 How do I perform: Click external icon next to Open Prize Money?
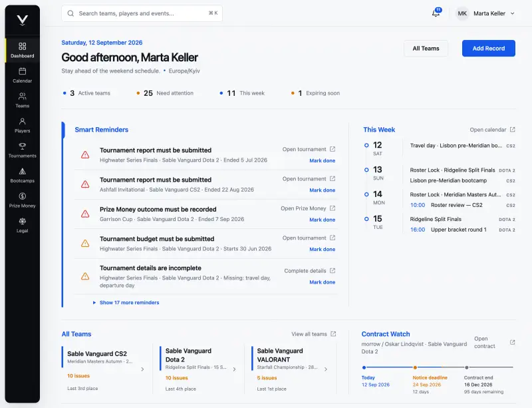point(332,208)
